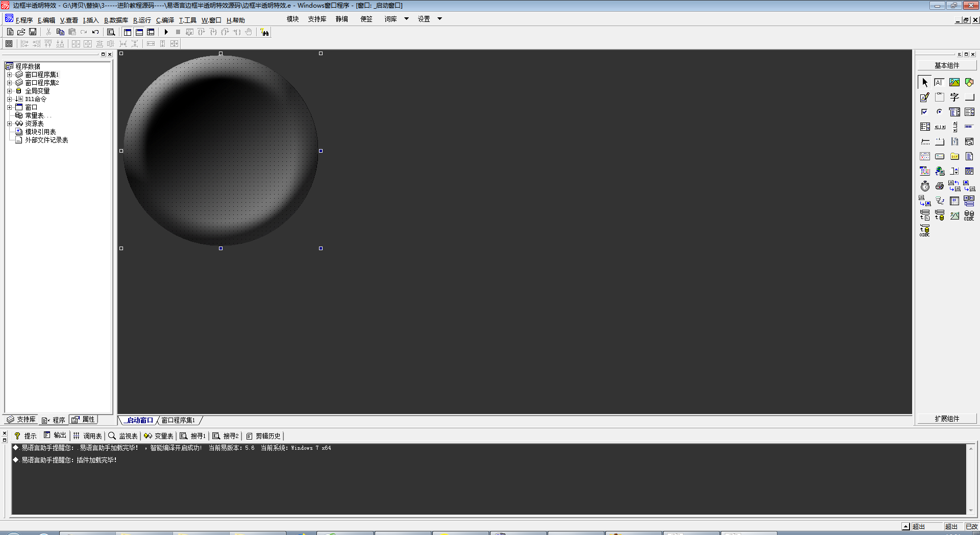
Task: Open the 变量表 tab
Action: click(x=159, y=436)
